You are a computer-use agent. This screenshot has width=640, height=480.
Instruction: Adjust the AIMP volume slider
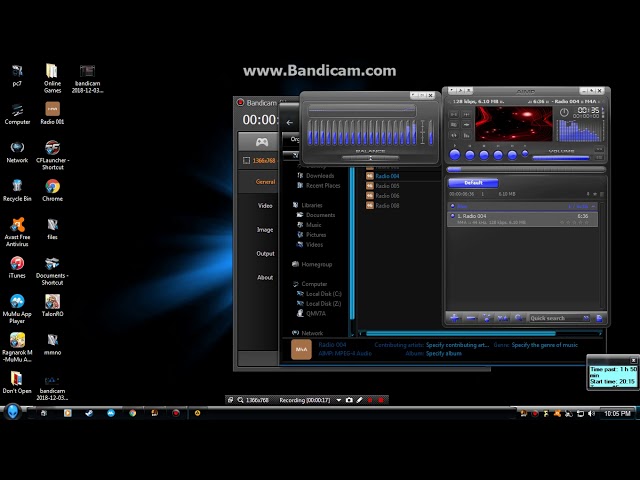[561, 158]
